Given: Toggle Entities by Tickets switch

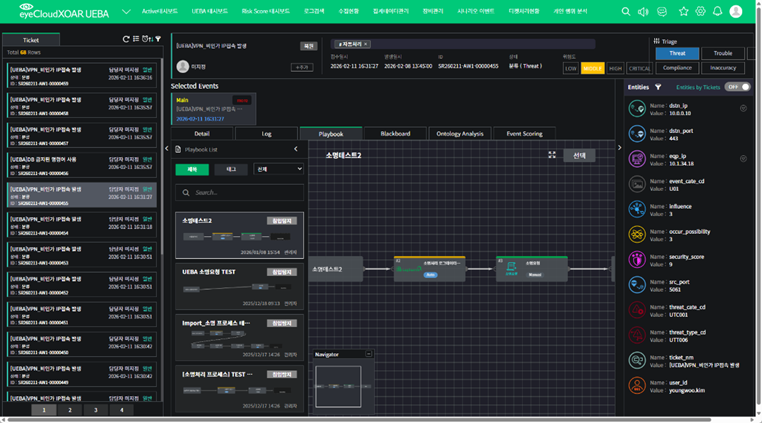Looking at the screenshot, I should pos(738,87).
